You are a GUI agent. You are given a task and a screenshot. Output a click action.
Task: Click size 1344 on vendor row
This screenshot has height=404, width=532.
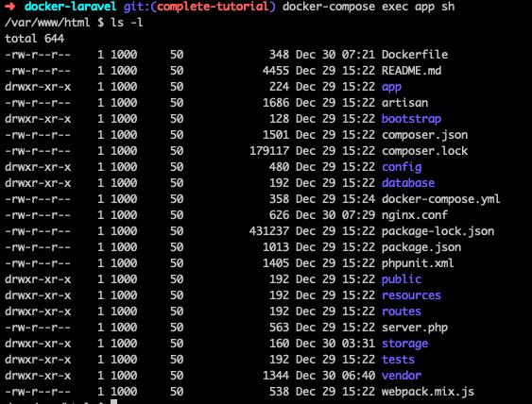(276, 376)
